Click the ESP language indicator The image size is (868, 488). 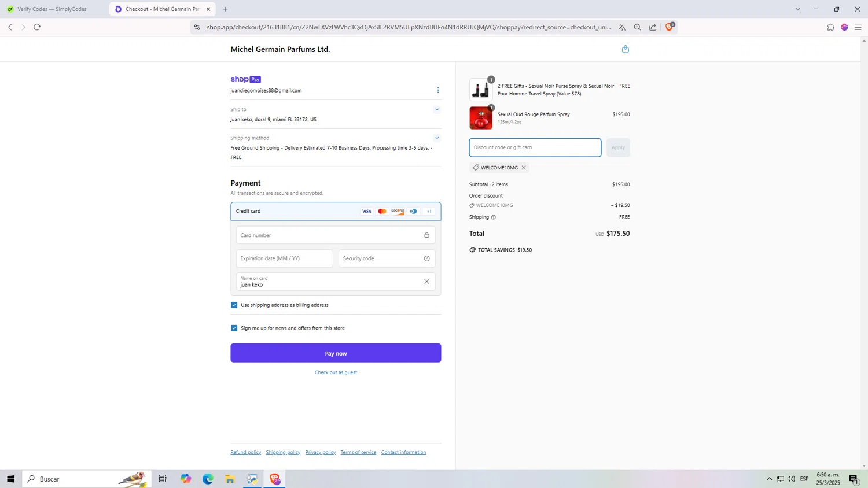[x=804, y=479]
